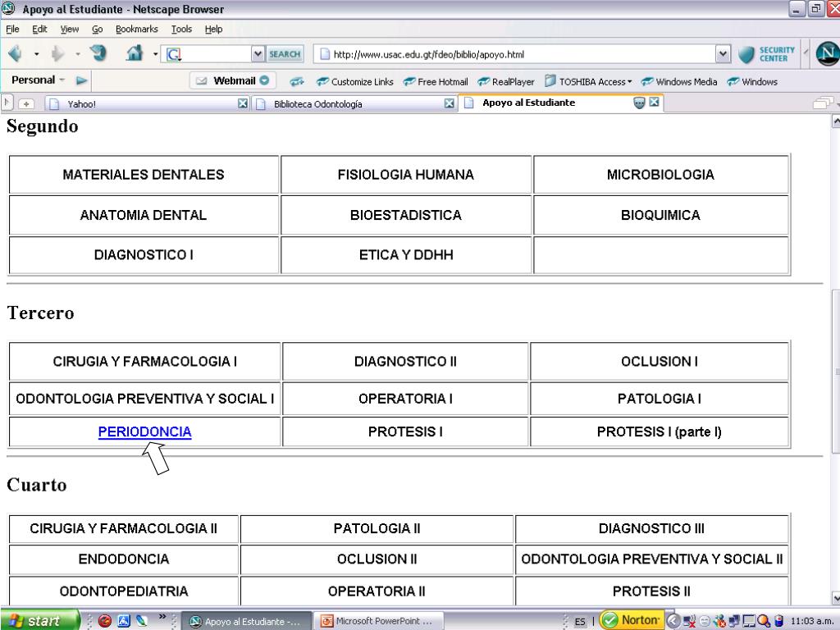Go forward with the Forward arrow
The height and width of the screenshot is (630, 840).
(57, 53)
